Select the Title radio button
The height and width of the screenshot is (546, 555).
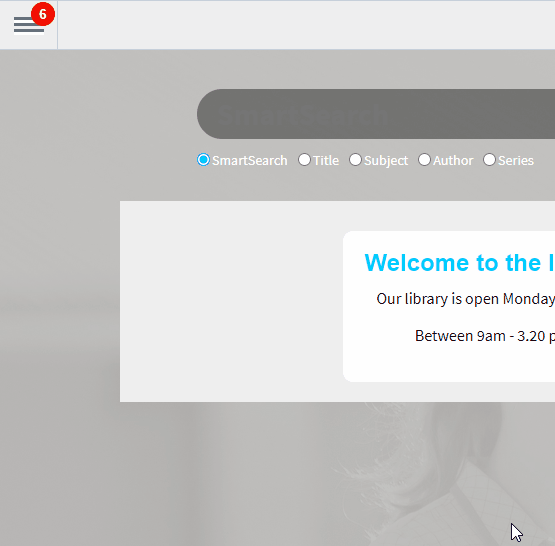(x=304, y=160)
